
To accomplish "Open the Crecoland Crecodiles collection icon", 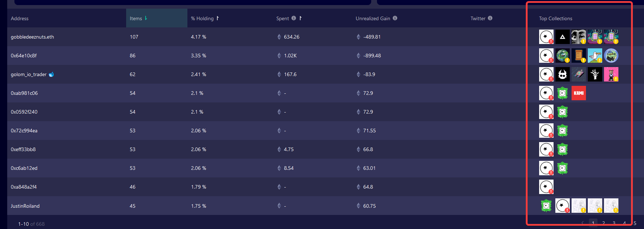I will pos(611,56).
